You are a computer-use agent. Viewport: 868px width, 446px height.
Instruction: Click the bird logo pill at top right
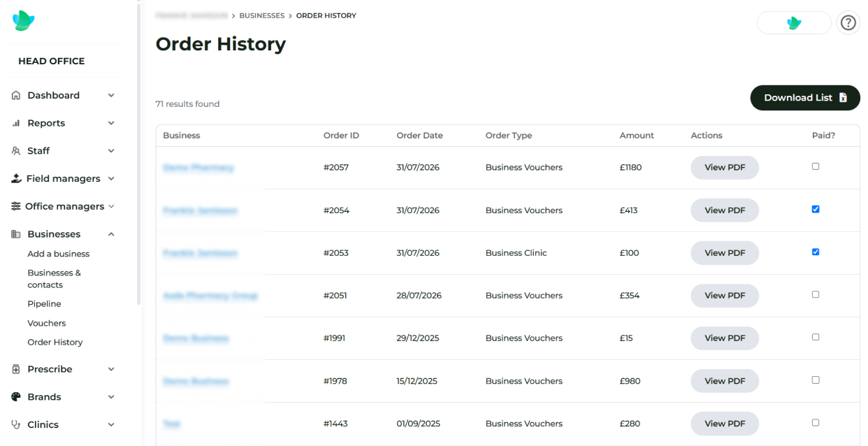794,23
